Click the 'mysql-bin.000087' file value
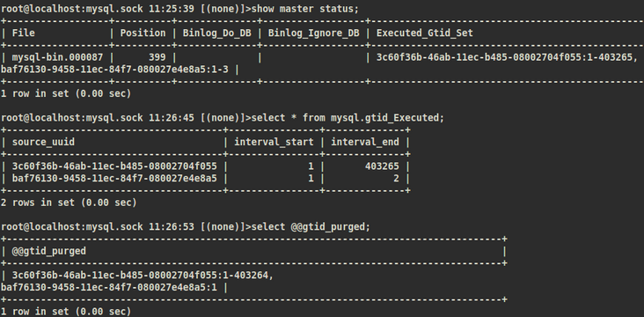 tap(57, 57)
